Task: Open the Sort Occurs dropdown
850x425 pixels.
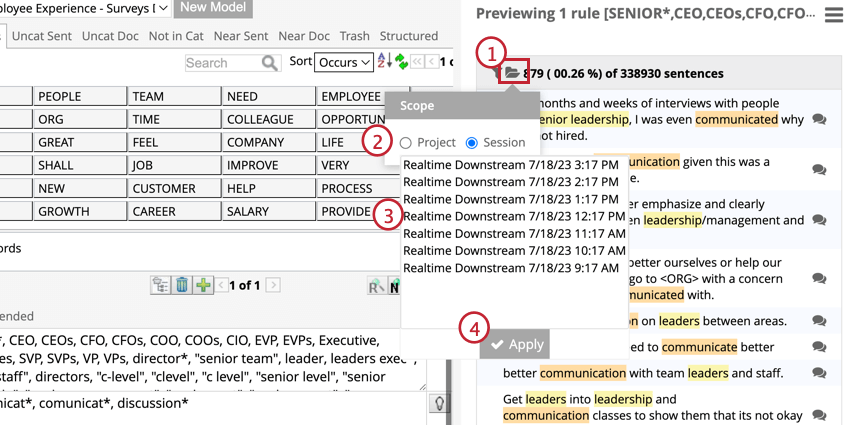Action: tap(344, 62)
